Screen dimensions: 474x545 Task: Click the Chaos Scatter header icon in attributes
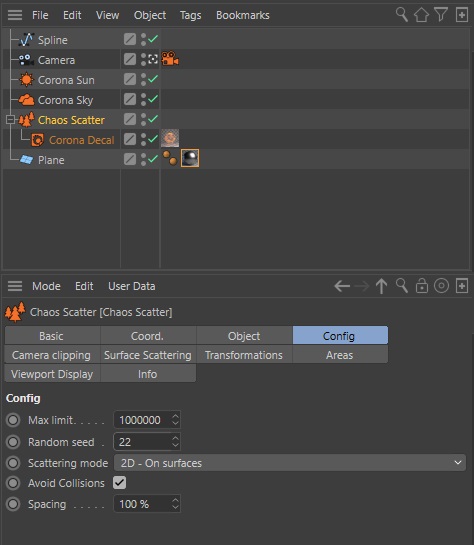(15, 312)
